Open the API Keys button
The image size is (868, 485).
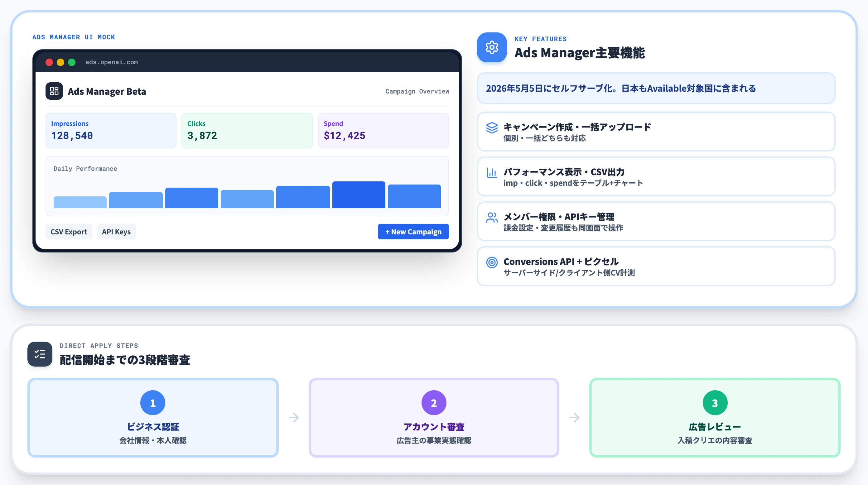pyautogui.click(x=116, y=232)
